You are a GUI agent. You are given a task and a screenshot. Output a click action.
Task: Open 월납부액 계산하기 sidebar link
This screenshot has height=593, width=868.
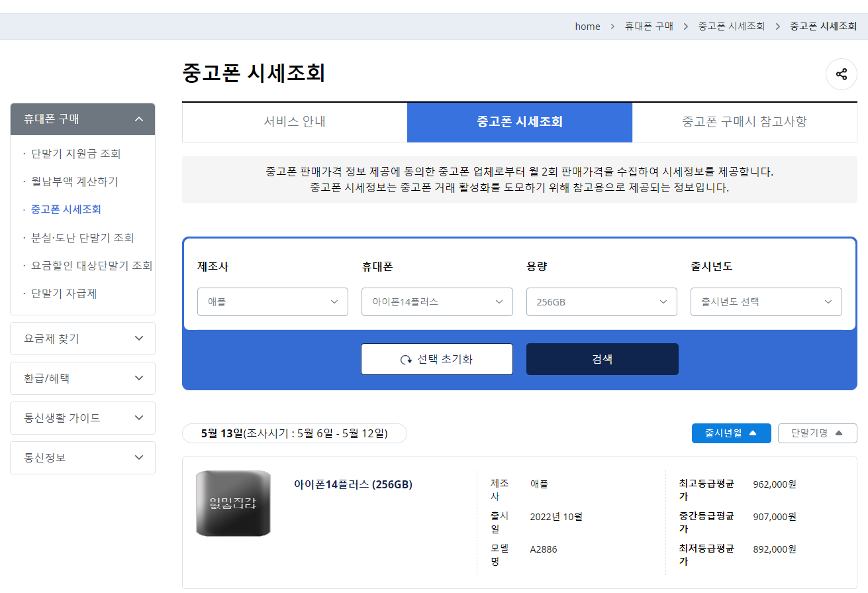point(75,182)
